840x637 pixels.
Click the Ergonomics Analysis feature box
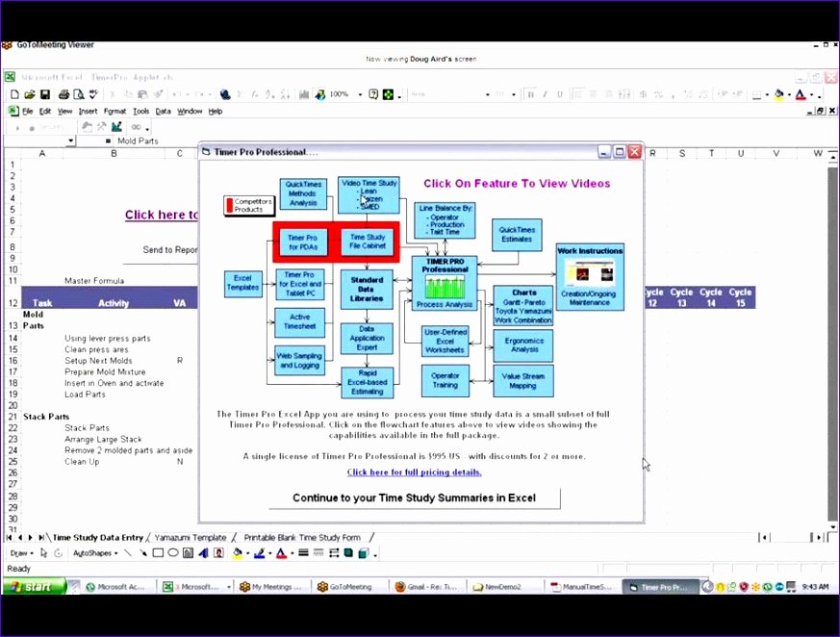[x=524, y=345]
